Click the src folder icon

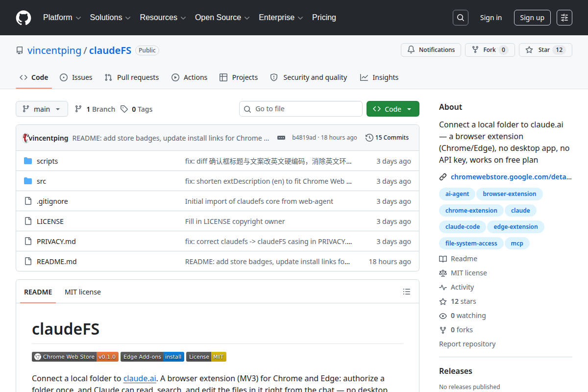[x=28, y=181]
